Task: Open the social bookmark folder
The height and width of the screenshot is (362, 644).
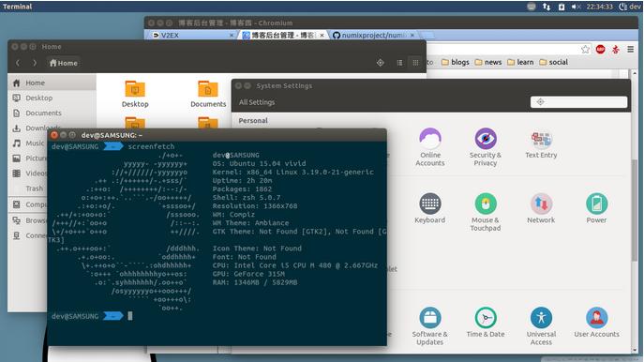Action: 553,62
